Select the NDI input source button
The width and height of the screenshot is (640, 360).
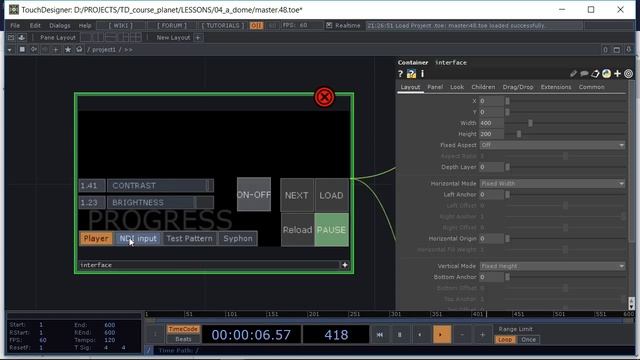pos(138,238)
